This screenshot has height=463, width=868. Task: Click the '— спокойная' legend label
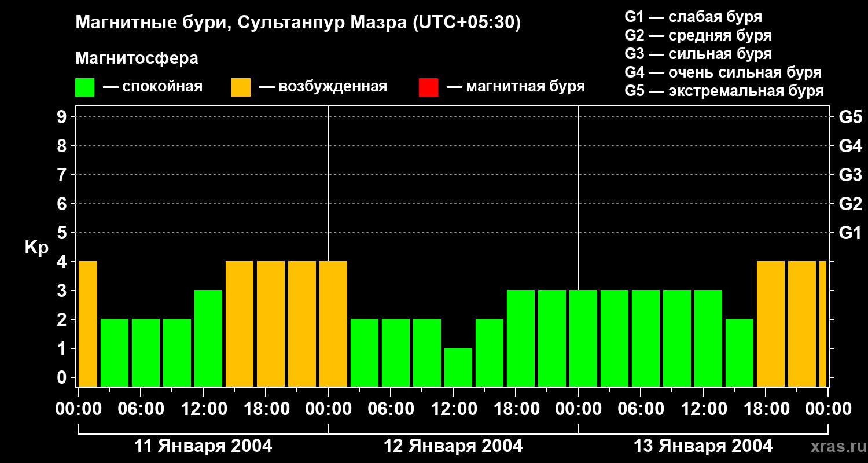click(x=153, y=87)
